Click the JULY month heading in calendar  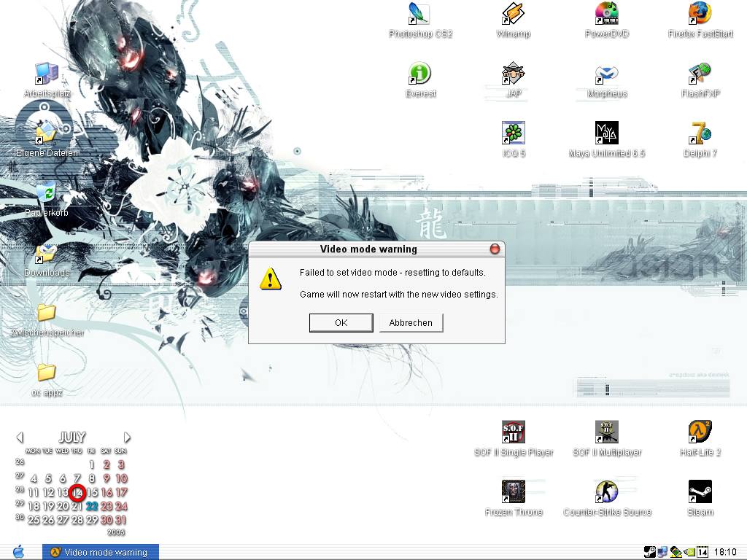72,437
